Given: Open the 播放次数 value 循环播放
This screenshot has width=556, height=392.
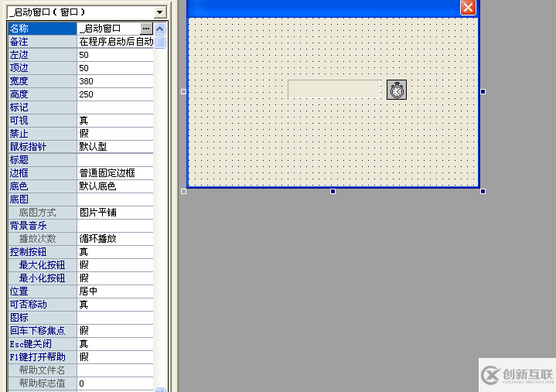Looking at the screenshot, I should pos(115,239).
